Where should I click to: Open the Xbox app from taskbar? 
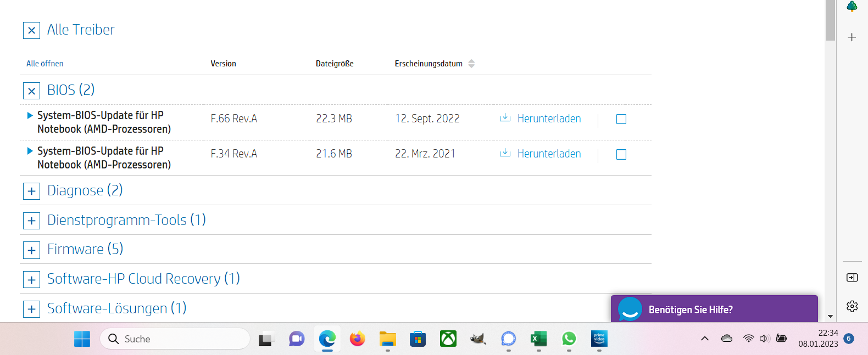448,339
